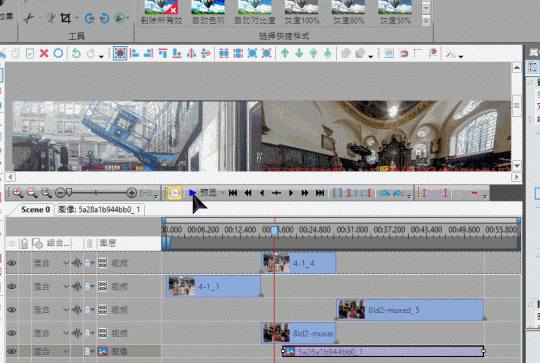Click the red X delete icon
Screen dimensions: 540x363
click(x=44, y=53)
